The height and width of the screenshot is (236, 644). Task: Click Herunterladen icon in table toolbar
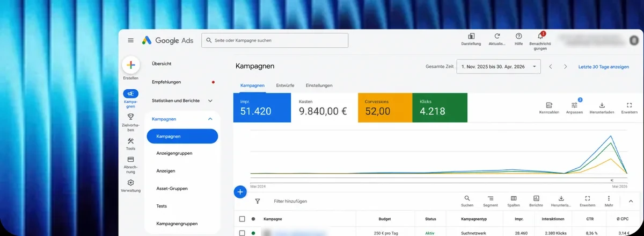(x=561, y=198)
